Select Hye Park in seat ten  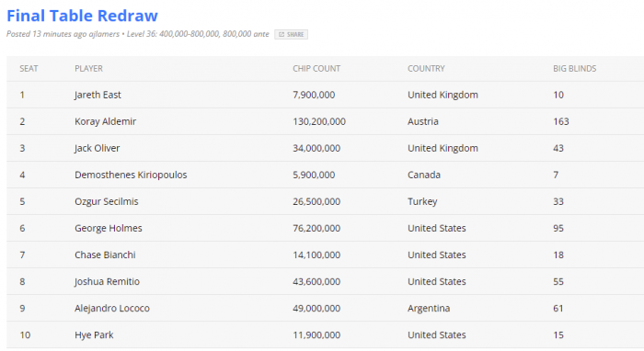(x=94, y=335)
